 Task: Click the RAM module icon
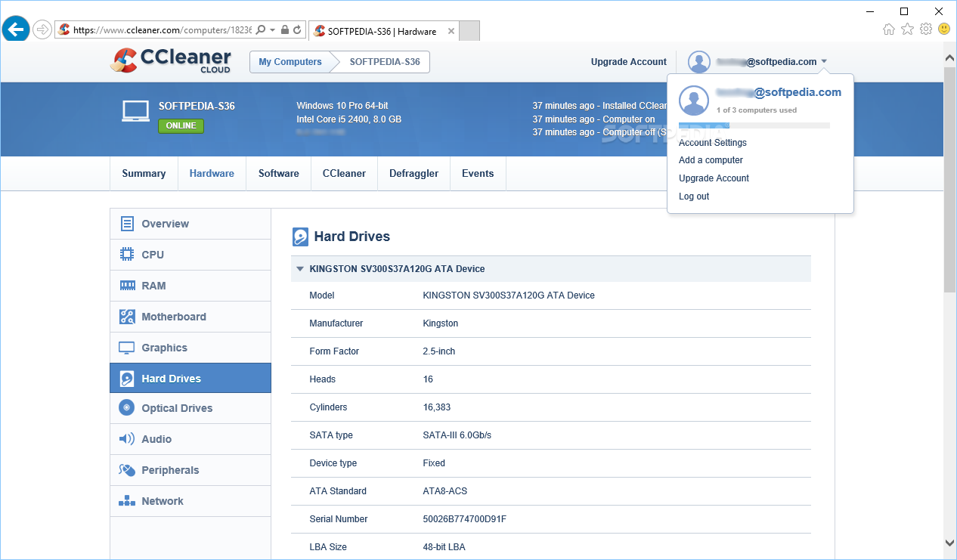click(x=127, y=286)
